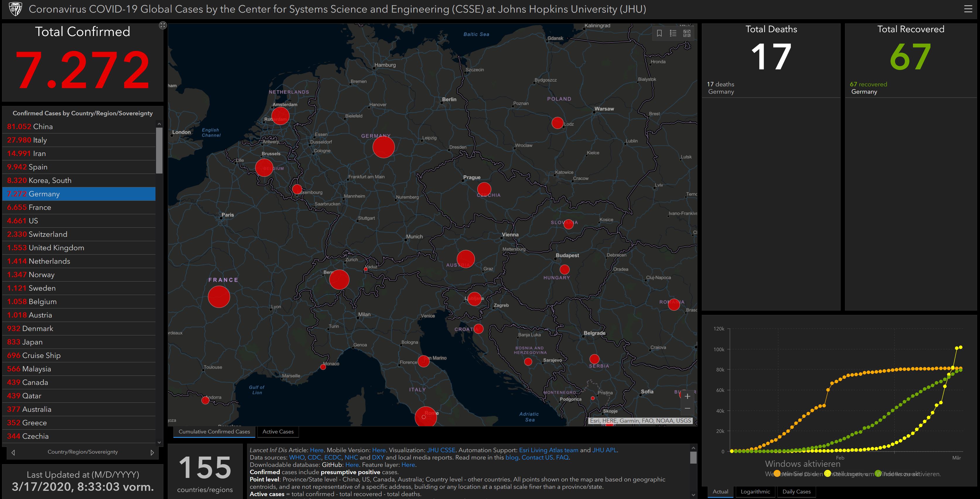Viewport: 980px width, 499px height.
Task: Expand the Total Confirmed panel to fullscreen
Action: (163, 25)
